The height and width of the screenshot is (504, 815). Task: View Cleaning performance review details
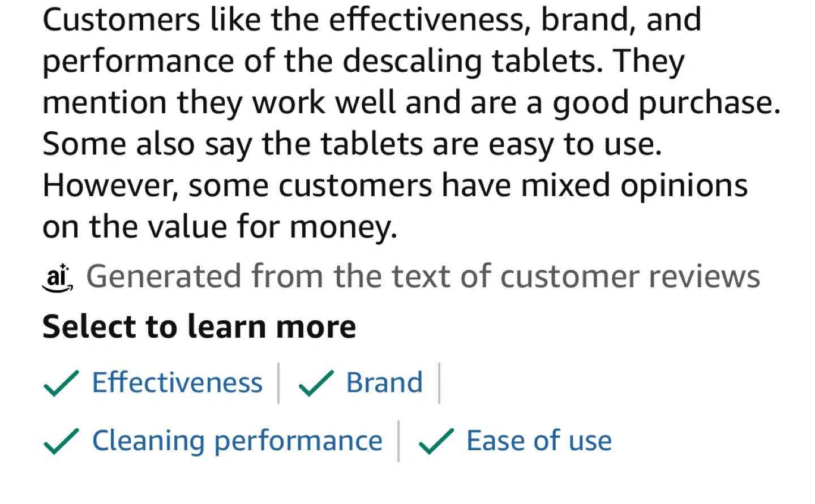click(x=237, y=441)
